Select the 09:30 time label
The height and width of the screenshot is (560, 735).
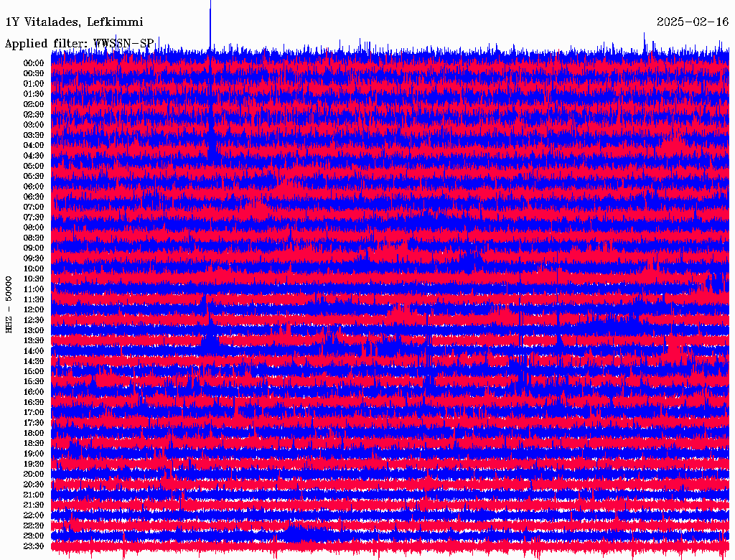tap(34, 258)
